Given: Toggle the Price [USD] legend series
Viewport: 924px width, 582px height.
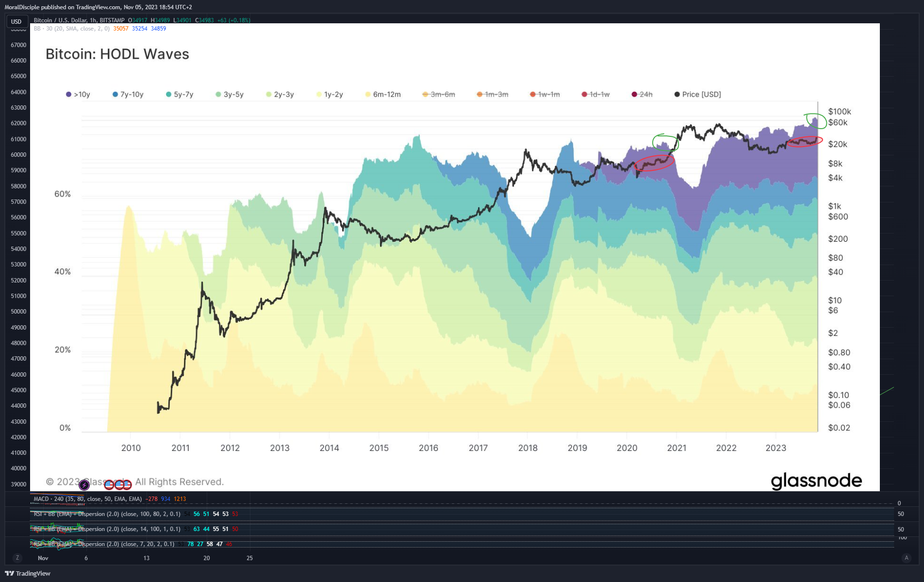Looking at the screenshot, I should click(698, 94).
